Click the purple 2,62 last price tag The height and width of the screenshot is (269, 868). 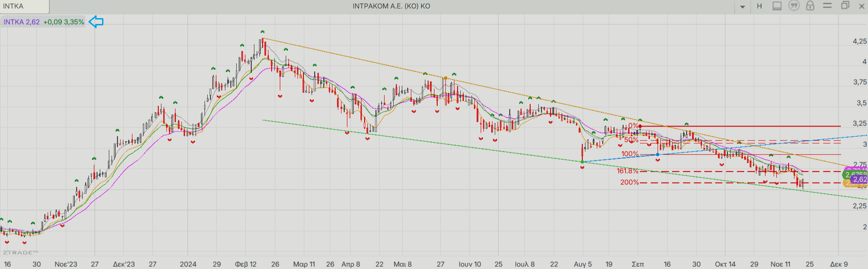point(859,179)
